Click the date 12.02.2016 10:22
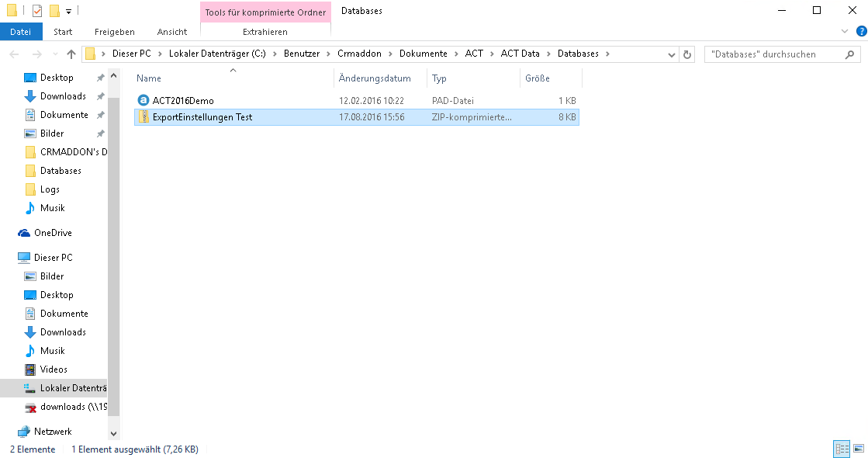Screen dimensions: 868x458 click(372, 101)
